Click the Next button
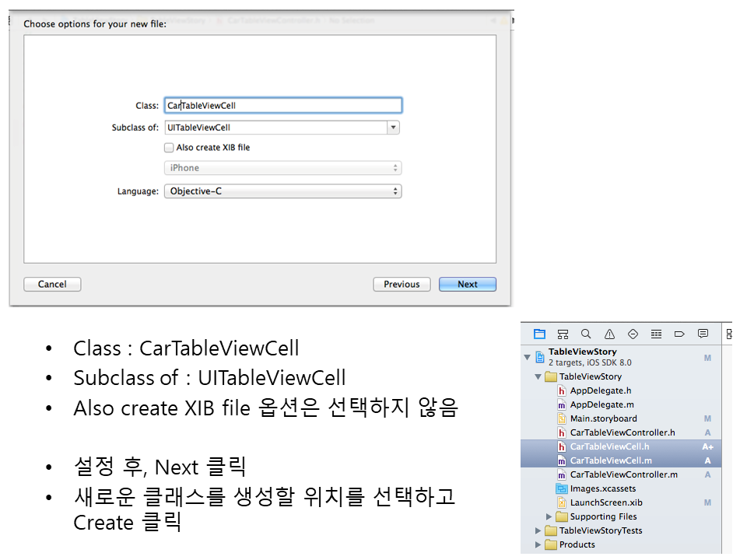This screenshot has height=560, width=747. click(x=467, y=284)
